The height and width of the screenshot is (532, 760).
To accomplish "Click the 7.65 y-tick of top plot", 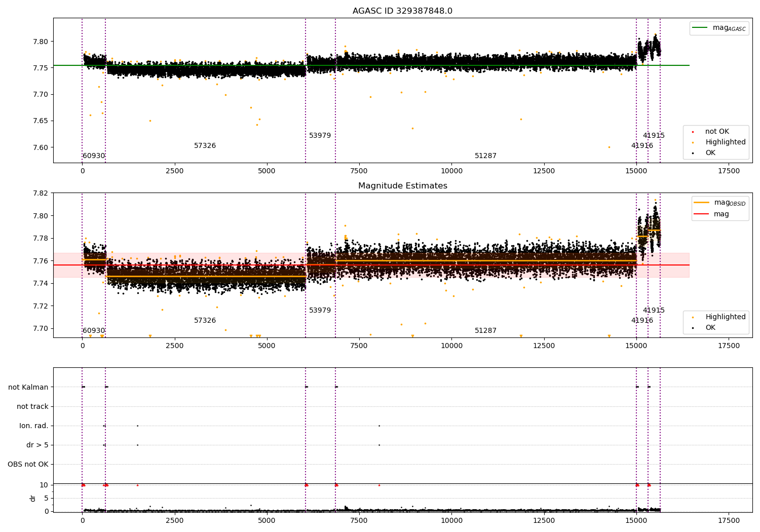I will point(41,121).
